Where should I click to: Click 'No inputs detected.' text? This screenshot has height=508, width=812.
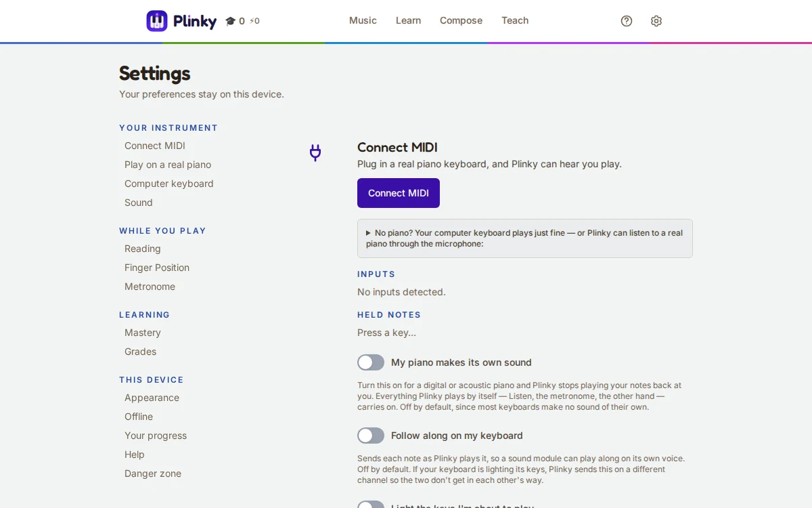tap(401, 292)
